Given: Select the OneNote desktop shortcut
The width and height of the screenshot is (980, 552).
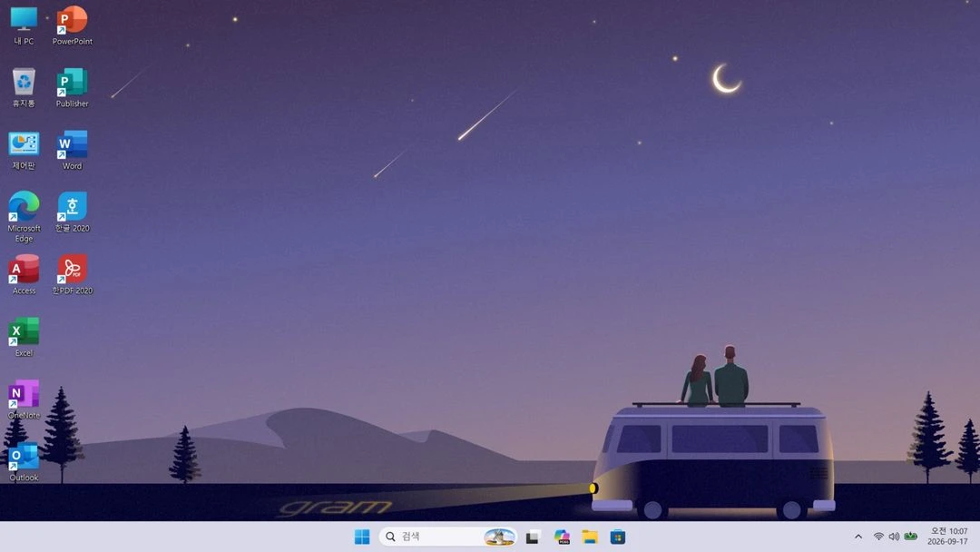Looking at the screenshot, I should 24,399.
